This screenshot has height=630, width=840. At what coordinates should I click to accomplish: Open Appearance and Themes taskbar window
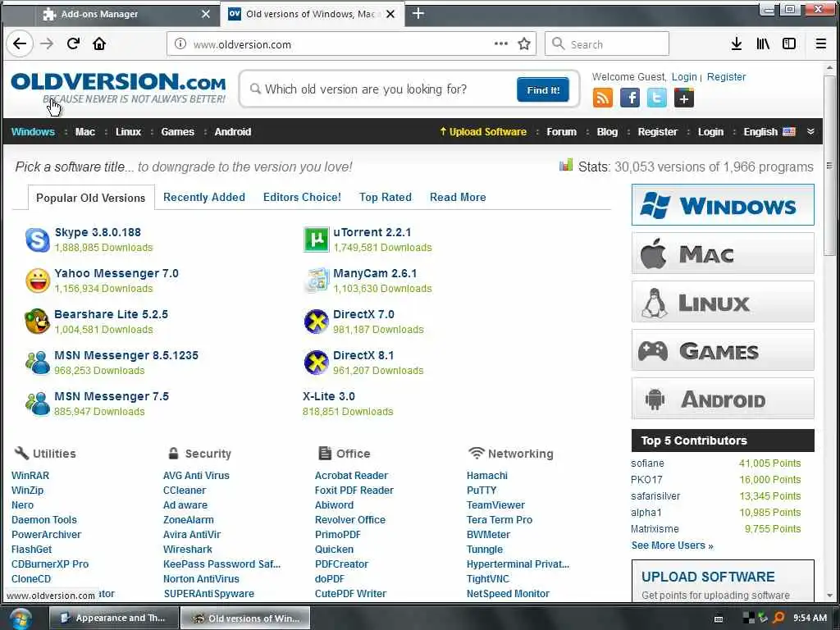pyautogui.click(x=113, y=619)
